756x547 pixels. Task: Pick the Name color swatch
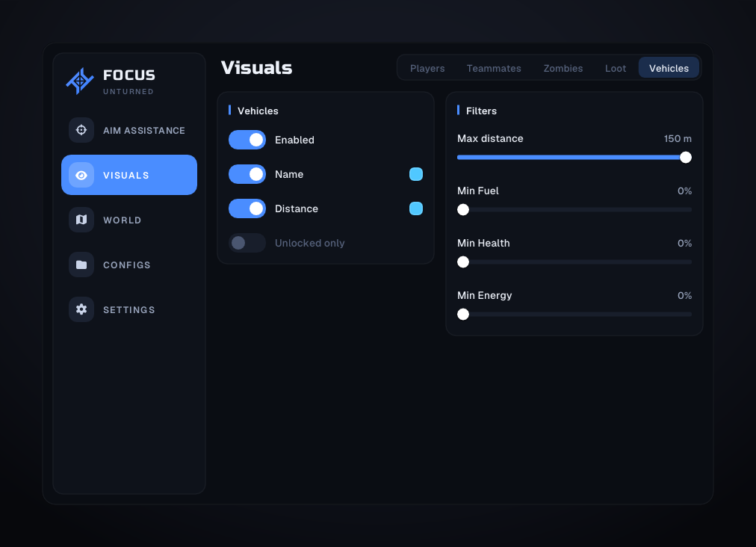[416, 174]
